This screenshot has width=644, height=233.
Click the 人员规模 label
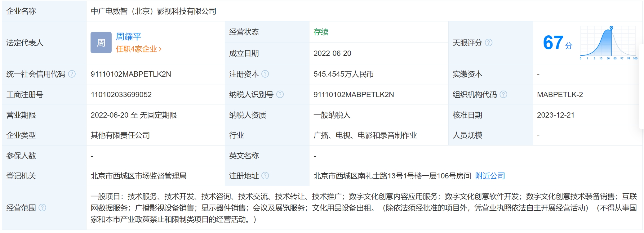467,135
